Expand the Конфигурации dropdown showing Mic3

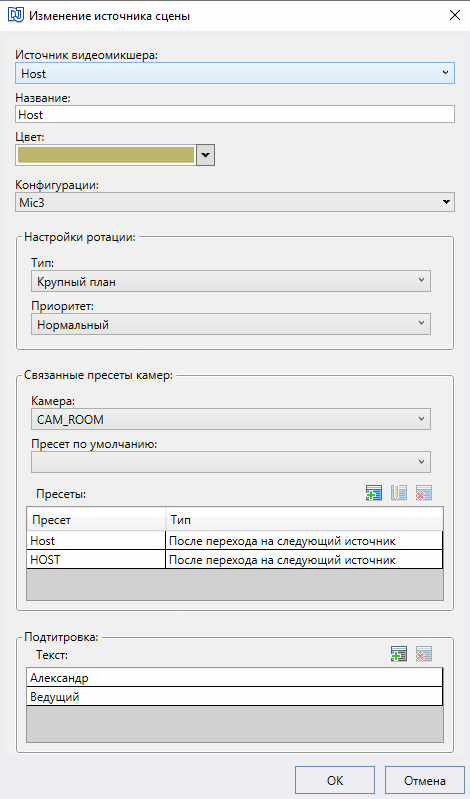pos(235,202)
